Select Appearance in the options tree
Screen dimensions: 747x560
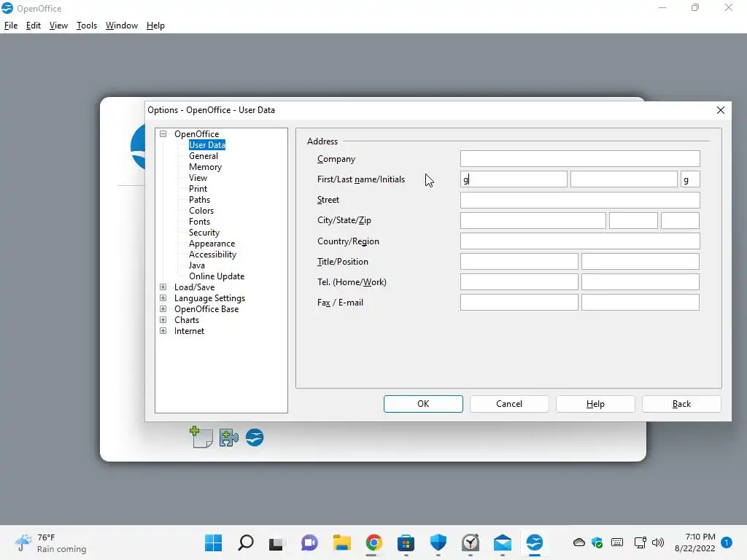point(212,244)
